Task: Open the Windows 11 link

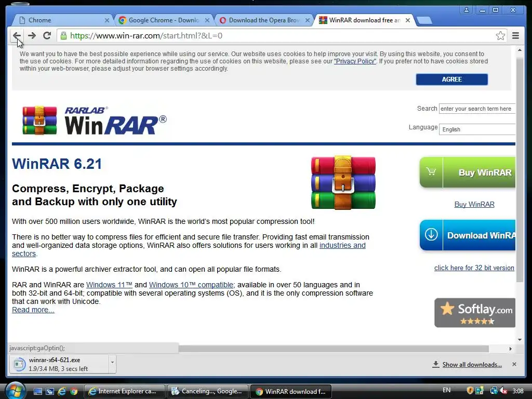Action: click(x=109, y=285)
